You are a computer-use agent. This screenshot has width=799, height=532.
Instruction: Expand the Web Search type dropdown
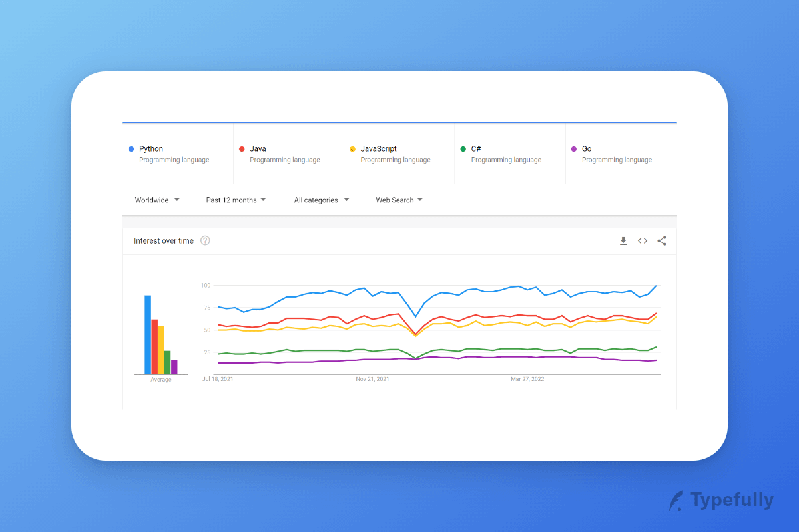click(399, 200)
